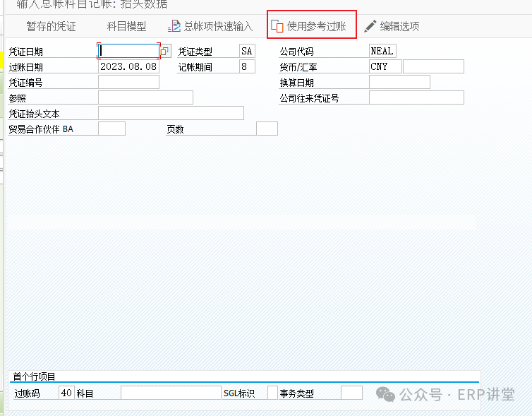Click the 凭证抬头文本 input field
The width and height of the screenshot is (532, 416).
[171, 113]
